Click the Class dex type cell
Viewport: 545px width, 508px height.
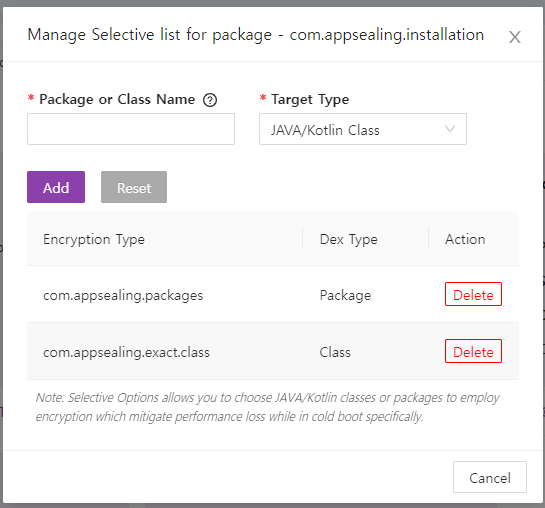coord(335,352)
